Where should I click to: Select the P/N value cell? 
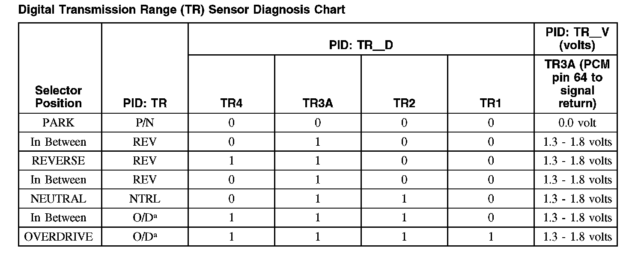[145, 123]
